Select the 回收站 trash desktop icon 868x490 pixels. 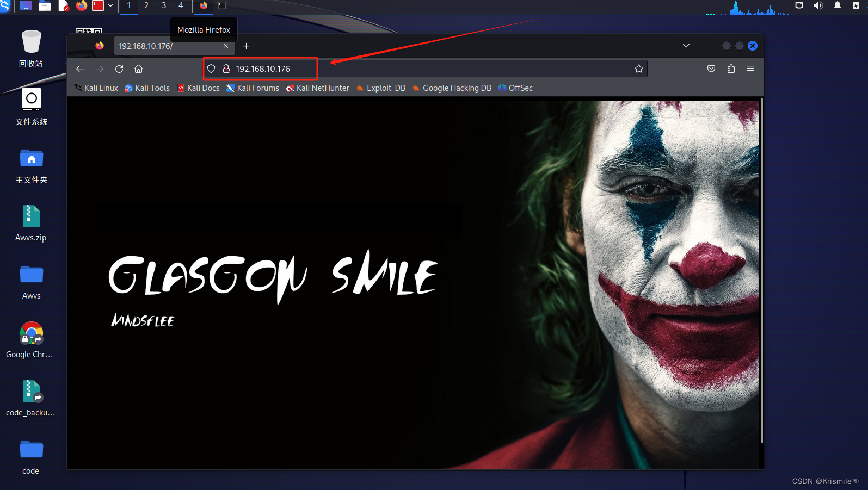tap(31, 48)
